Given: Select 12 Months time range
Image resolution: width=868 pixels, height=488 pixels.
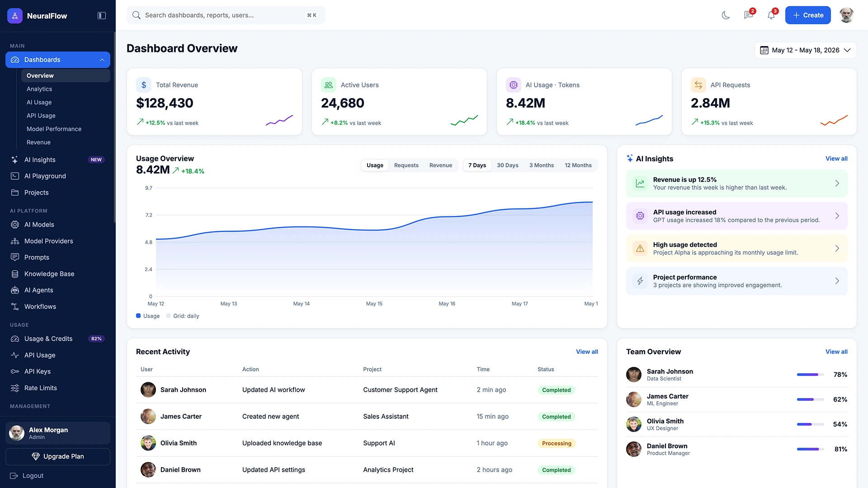Looking at the screenshot, I should 578,165.
